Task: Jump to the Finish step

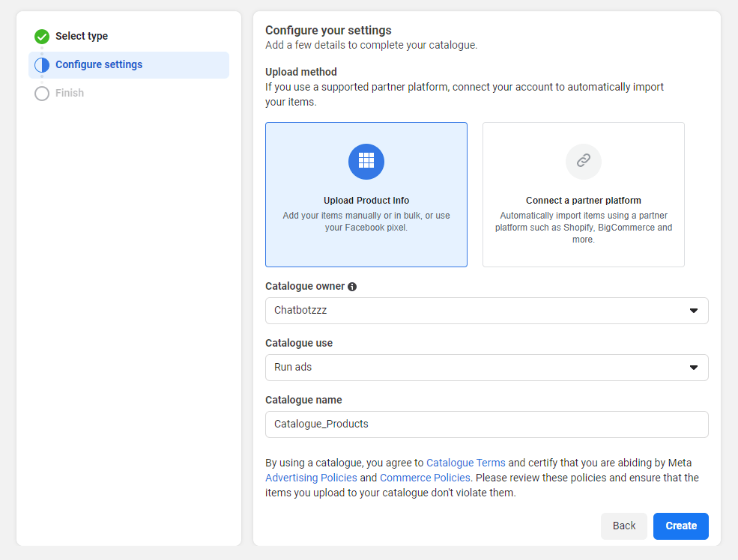Action: 70,94
